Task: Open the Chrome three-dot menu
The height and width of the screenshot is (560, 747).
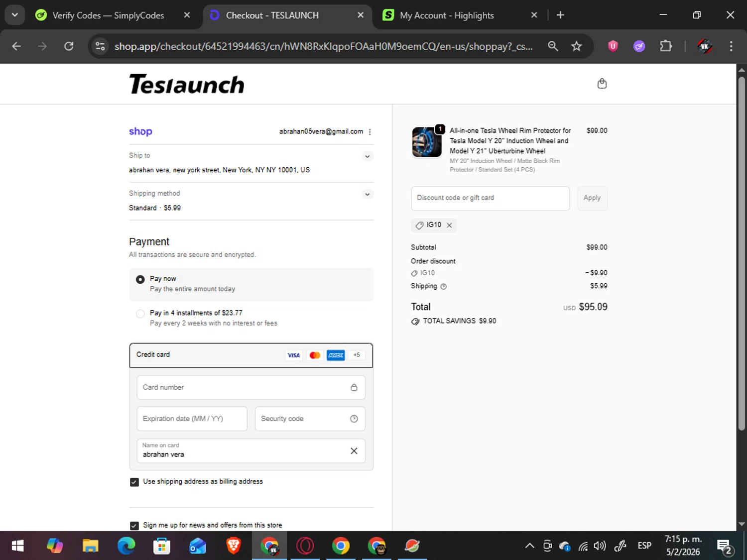Action: click(x=731, y=46)
